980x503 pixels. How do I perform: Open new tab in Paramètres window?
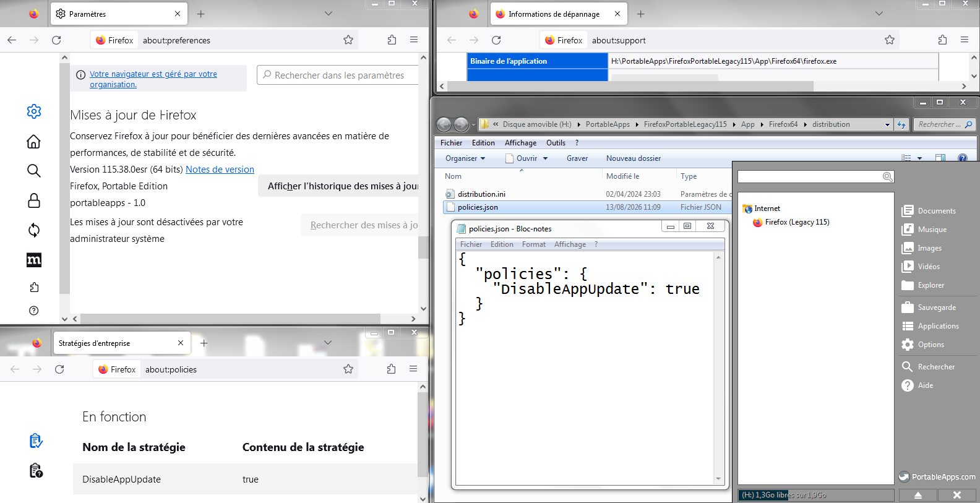[x=201, y=14]
